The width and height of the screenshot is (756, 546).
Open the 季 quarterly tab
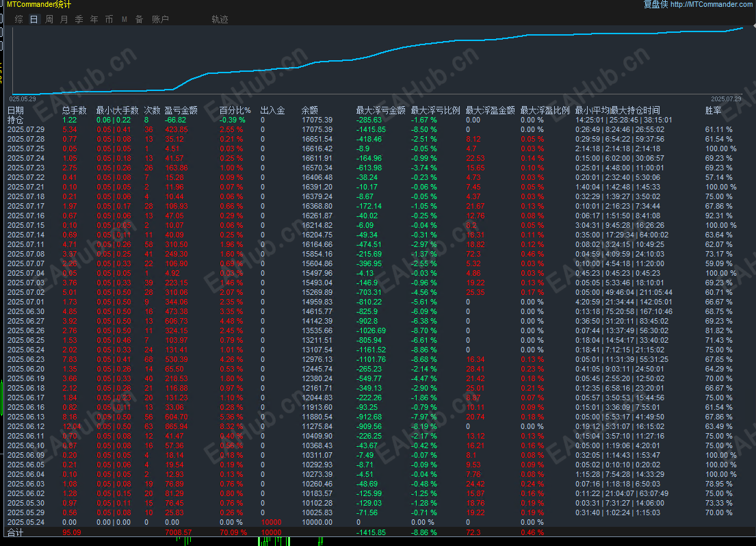[79, 19]
